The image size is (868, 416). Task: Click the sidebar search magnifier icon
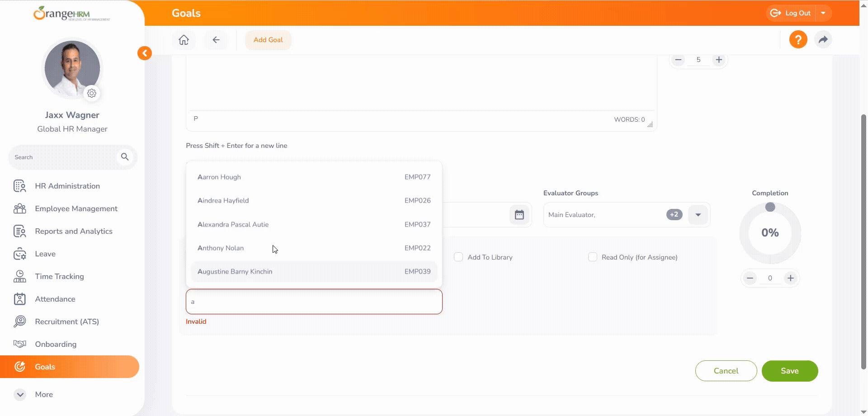click(125, 157)
